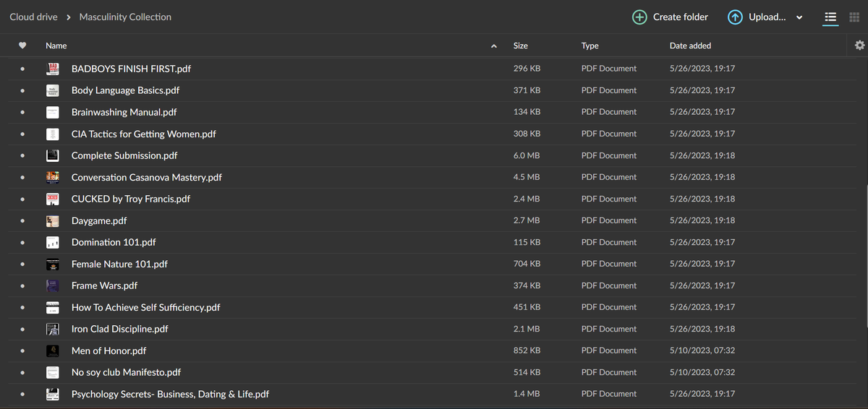Image resolution: width=868 pixels, height=409 pixels.
Task: Open the Upload dropdown chevron
Action: [799, 18]
